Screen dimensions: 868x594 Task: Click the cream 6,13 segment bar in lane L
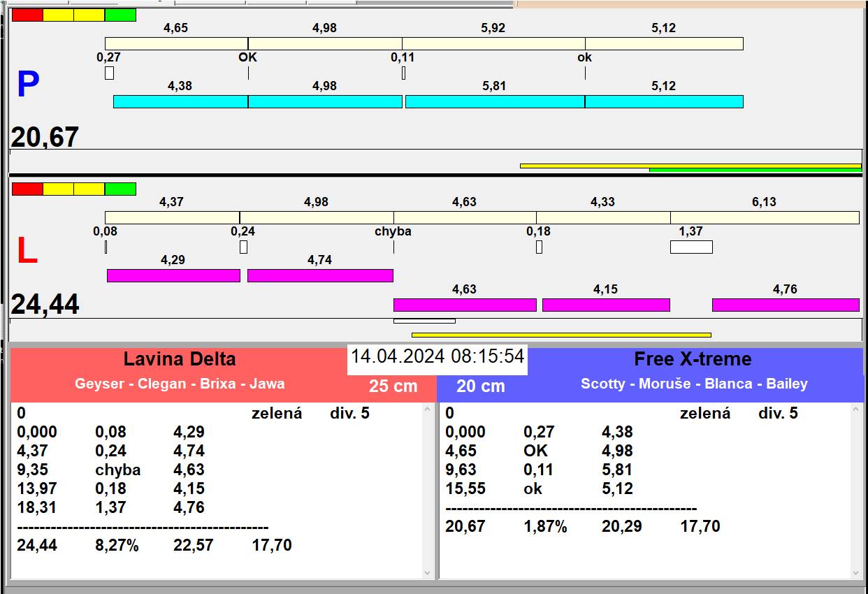tap(765, 217)
